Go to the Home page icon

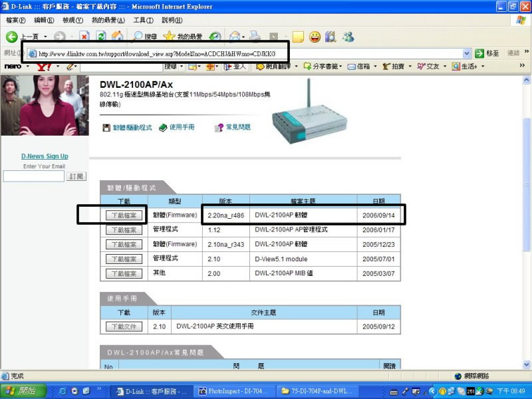pos(118,37)
